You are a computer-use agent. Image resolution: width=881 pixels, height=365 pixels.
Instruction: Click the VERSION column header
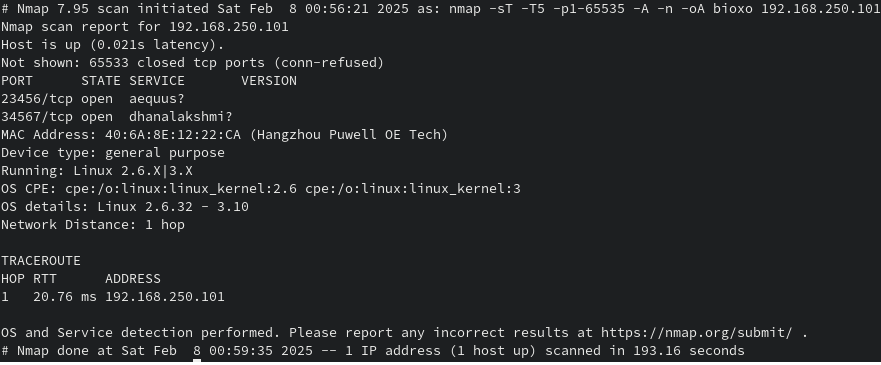[x=269, y=81]
